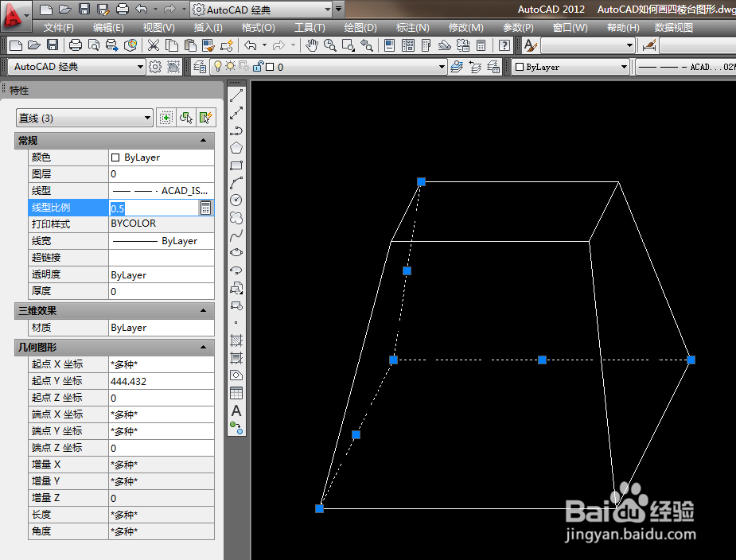736x560 pixels.
Task: Toggle layer 0 lock icon
Action: [258, 67]
